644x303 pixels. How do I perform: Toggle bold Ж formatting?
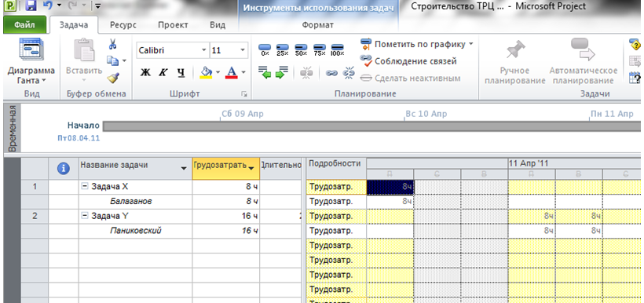pos(145,73)
